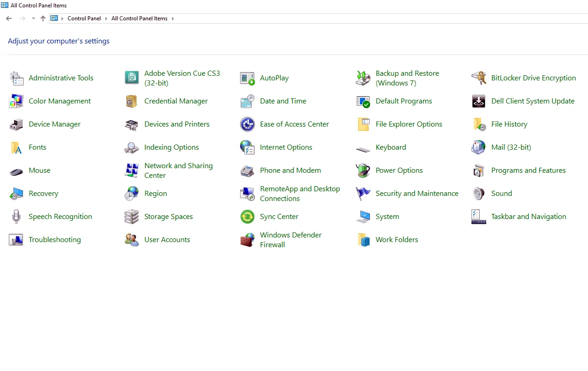Open the Network and Sharing Center icon
The width and height of the screenshot is (588, 371).
tap(132, 170)
